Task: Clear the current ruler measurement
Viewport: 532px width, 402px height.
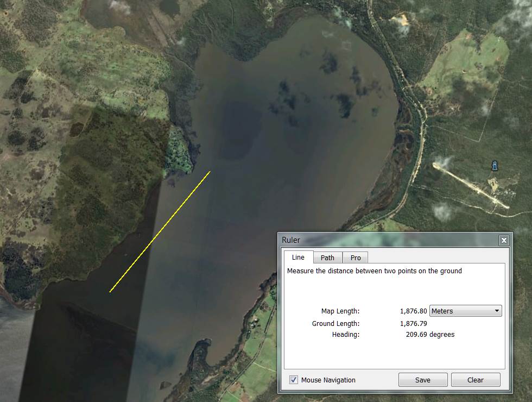Action: click(476, 380)
